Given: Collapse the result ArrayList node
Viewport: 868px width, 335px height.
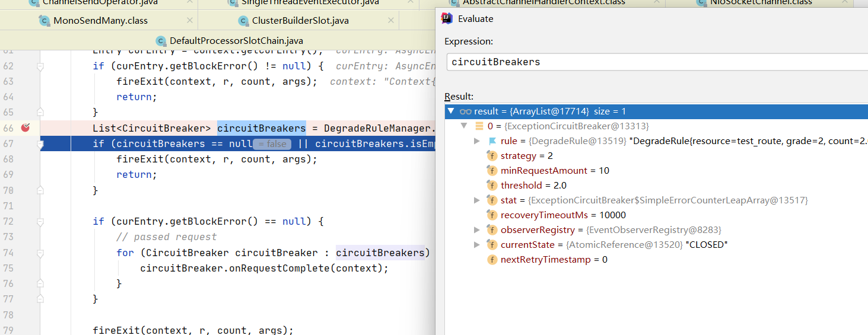Looking at the screenshot, I should pos(451,111).
